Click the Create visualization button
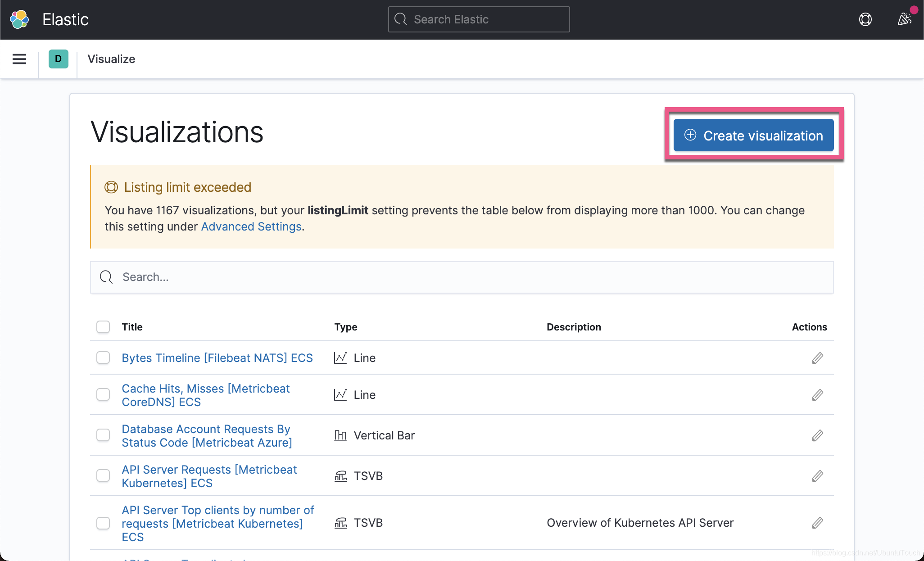This screenshot has width=924, height=561. pos(753,136)
